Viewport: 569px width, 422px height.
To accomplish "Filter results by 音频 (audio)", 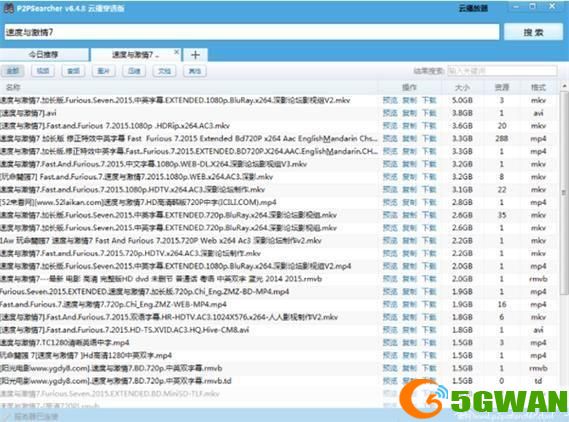I will coord(73,71).
